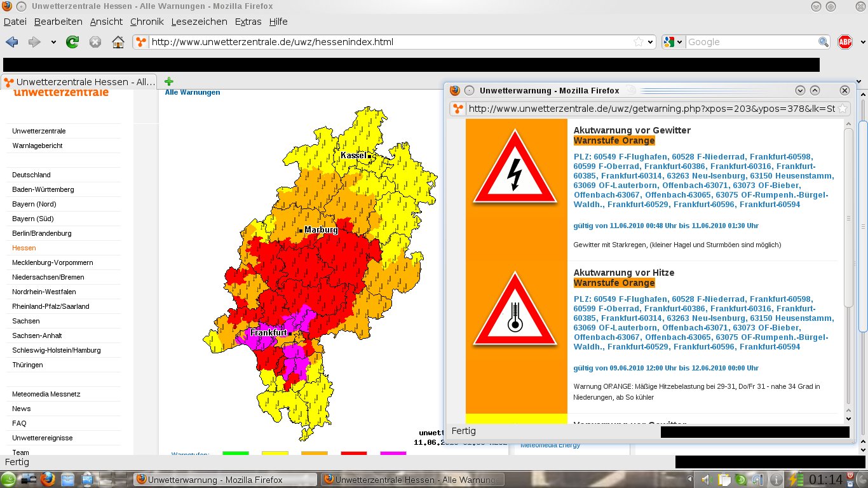The image size is (868, 488).
Task: Select Niedersachsen/Bremen in the region list
Action: (48, 277)
